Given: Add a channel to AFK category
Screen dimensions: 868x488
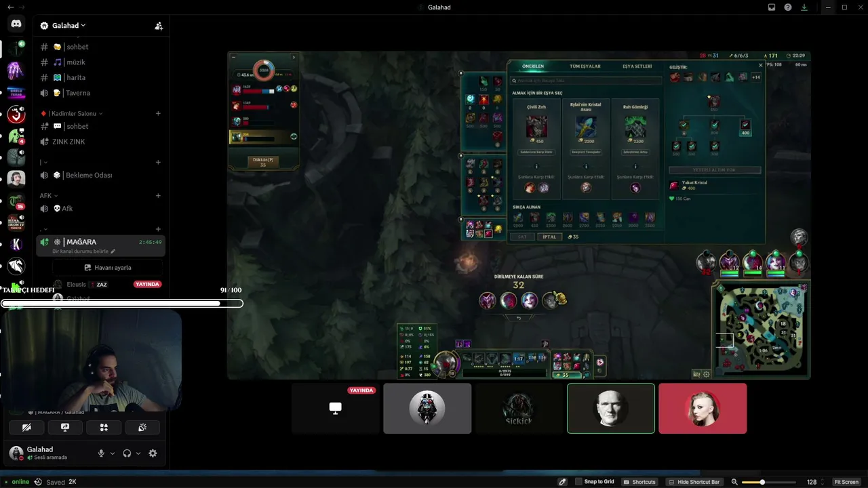Looking at the screenshot, I should pos(158,196).
